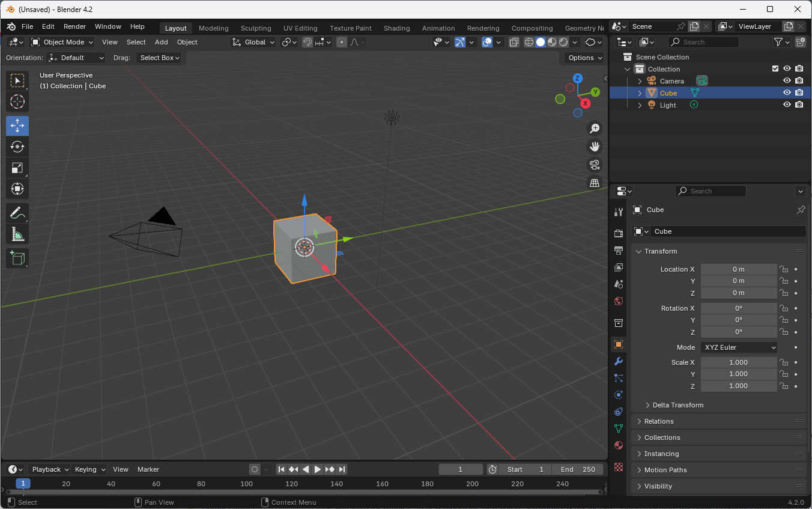Screen dimensions: 812x509
Task: Open the Tool properties tab
Action: [x=619, y=212]
